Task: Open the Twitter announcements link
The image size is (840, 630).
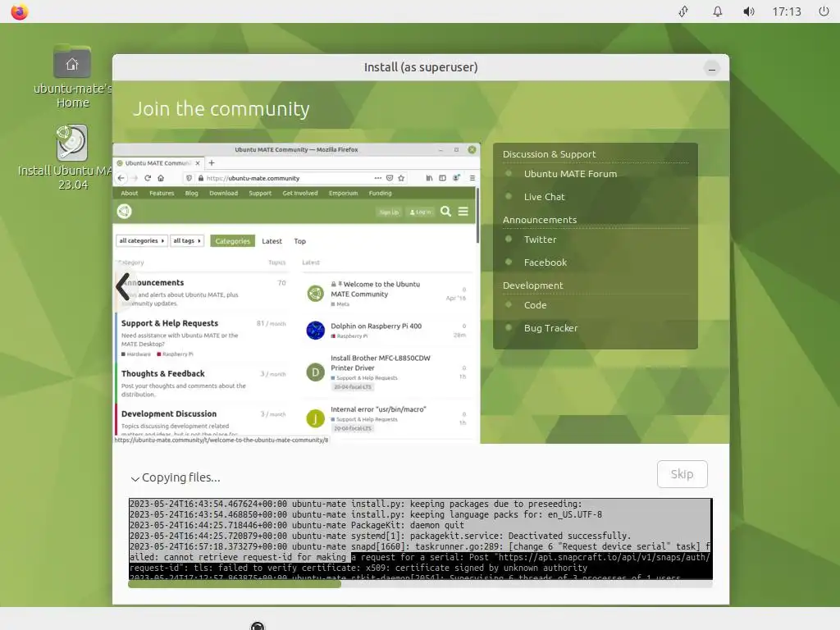Action: (540, 240)
